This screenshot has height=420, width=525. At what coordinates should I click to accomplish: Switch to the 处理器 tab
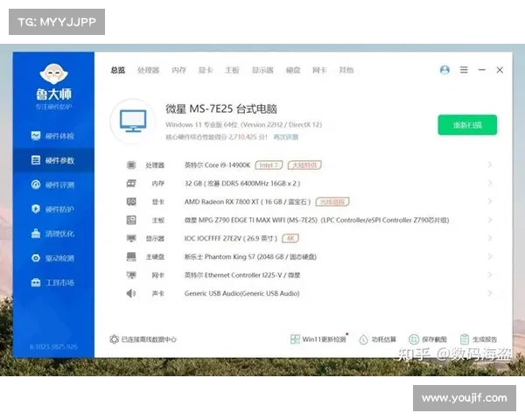(148, 70)
